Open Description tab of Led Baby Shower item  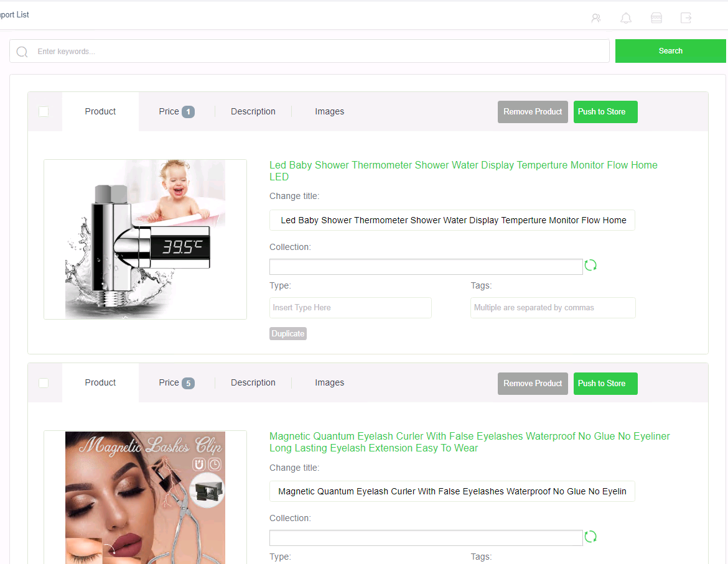[x=253, y=112]
